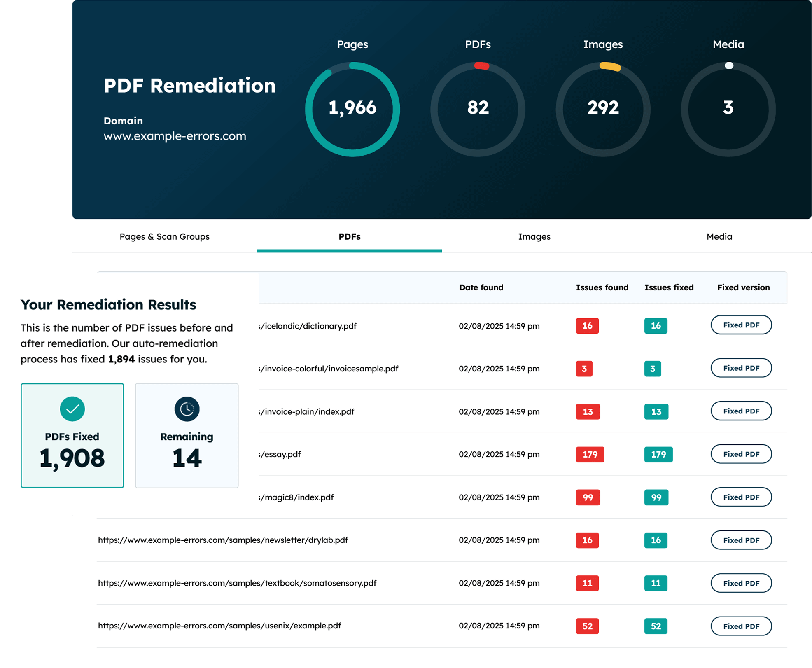Viewport: 812px width, 668px height.
Task: Click the green 99 issues fixed badge for magic8
Action: point(656,497)
